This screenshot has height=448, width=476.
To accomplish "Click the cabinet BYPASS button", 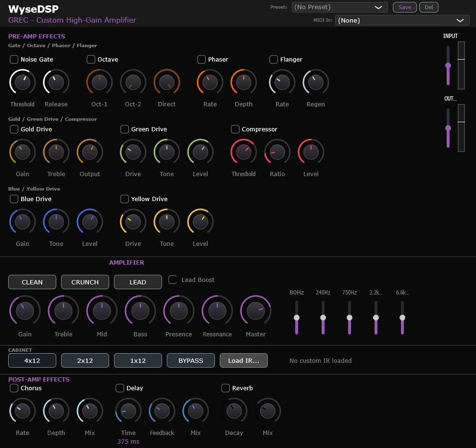I will [191, 360].
